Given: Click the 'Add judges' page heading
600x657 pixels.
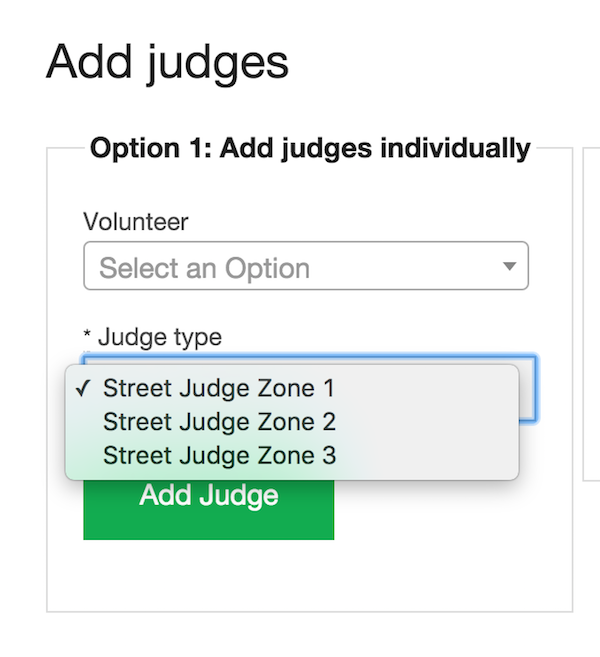Looking at the screenshot, I should [167, 62].
